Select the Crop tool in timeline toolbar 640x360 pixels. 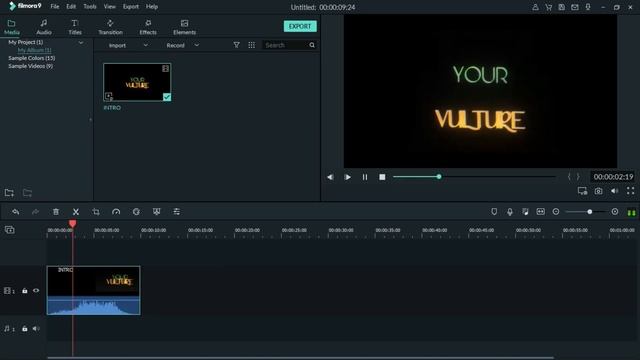(x=96, y=211)
